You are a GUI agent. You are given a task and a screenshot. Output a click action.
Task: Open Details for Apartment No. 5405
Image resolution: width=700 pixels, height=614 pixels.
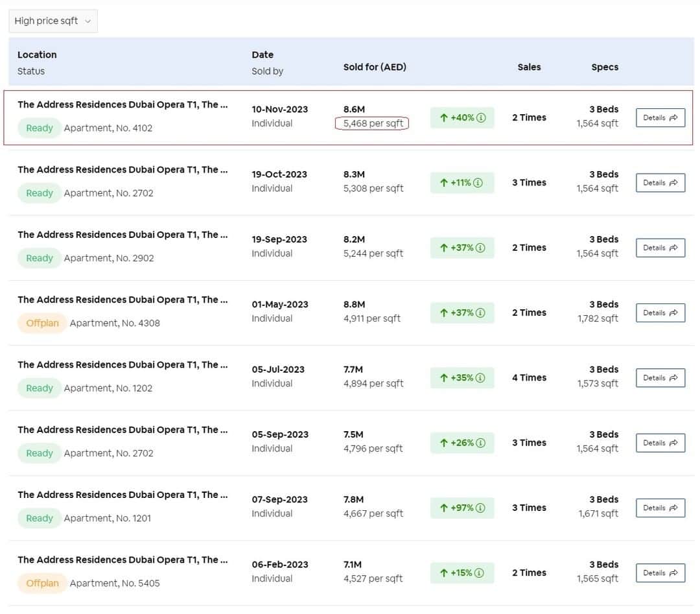(x=660, y=573)
